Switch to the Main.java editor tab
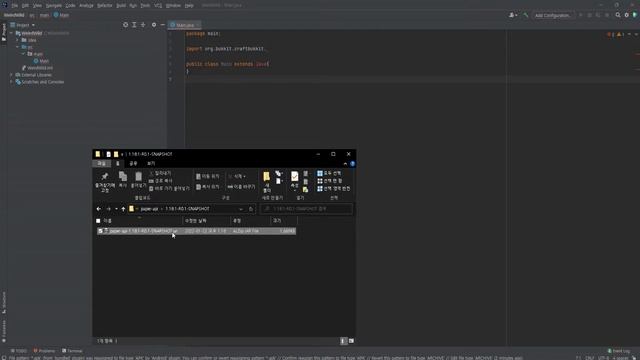Viewport: 640px width, 360px height. click(185, 25)
